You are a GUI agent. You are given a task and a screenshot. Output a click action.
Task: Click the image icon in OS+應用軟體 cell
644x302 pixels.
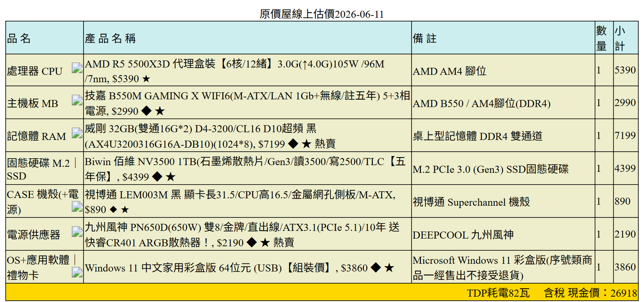(x=77, y=272)
